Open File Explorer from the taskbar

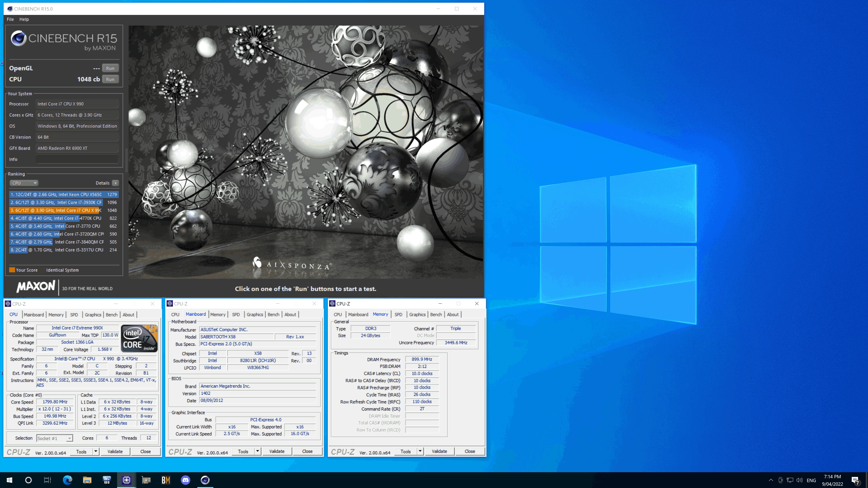coord(87,480)
